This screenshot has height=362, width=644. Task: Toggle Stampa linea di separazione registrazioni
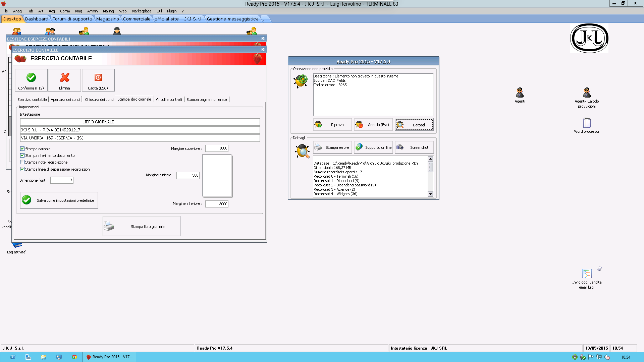pyautogui.click(x=22, y=169)
